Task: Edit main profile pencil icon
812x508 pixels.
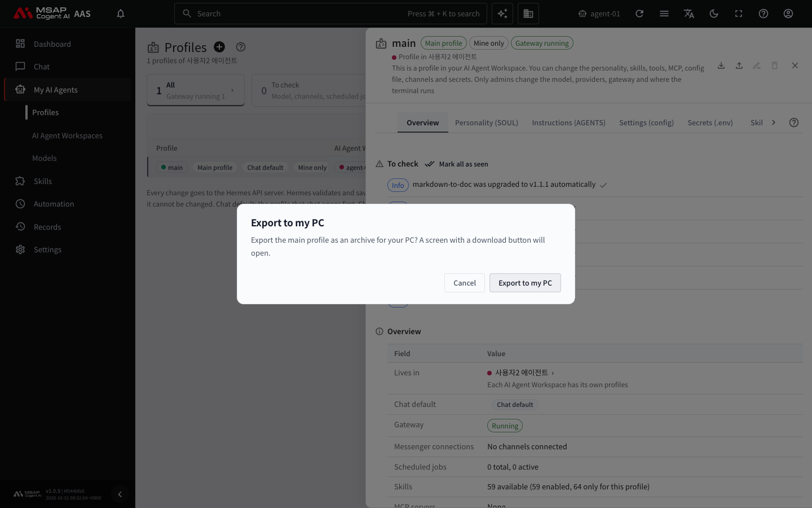Action: coord(757,65)
